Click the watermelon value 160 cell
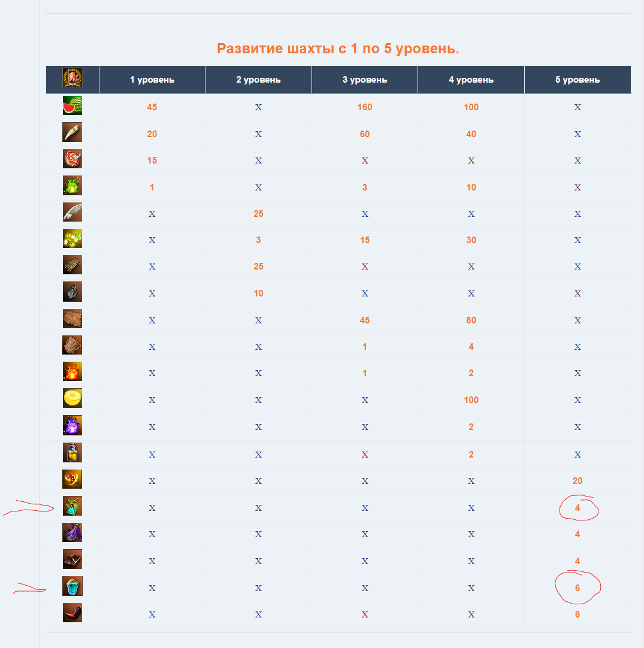This screenshot has width=644, height=648. click(x=365, y=107)
